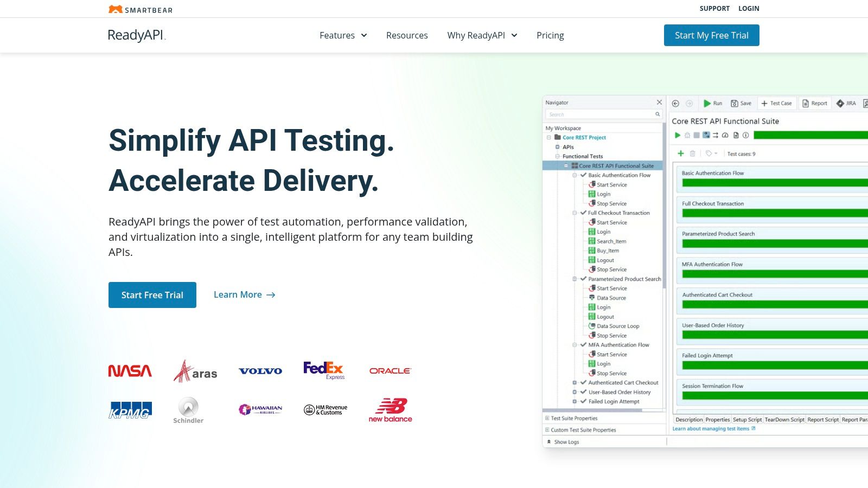Click the trash delete icon

pos(692,153)
